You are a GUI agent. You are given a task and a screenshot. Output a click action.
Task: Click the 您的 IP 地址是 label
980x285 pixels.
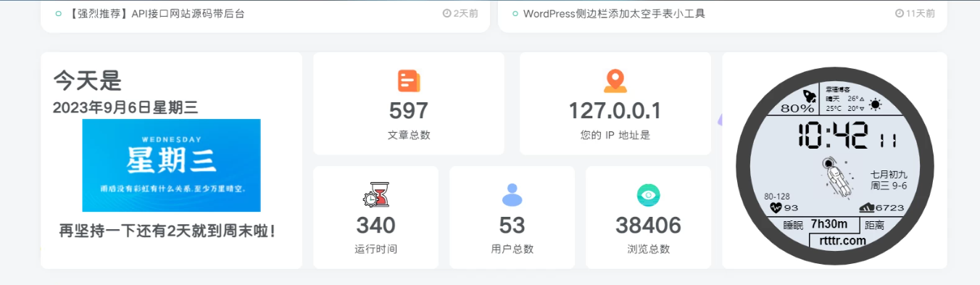[615, 135]
